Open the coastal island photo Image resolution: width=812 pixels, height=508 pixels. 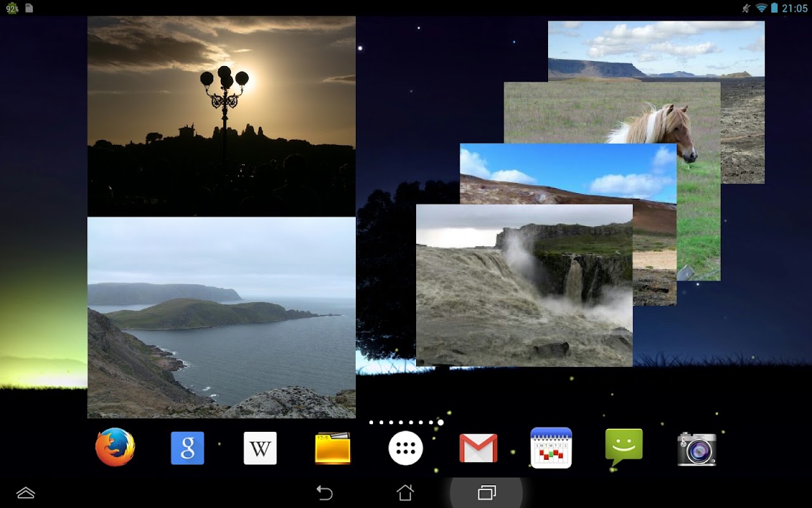221,317
